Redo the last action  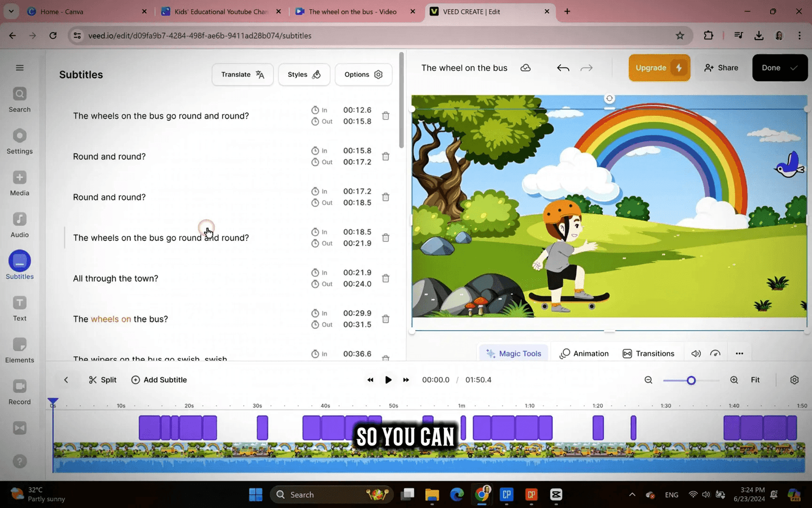click(x=587, y=68)
